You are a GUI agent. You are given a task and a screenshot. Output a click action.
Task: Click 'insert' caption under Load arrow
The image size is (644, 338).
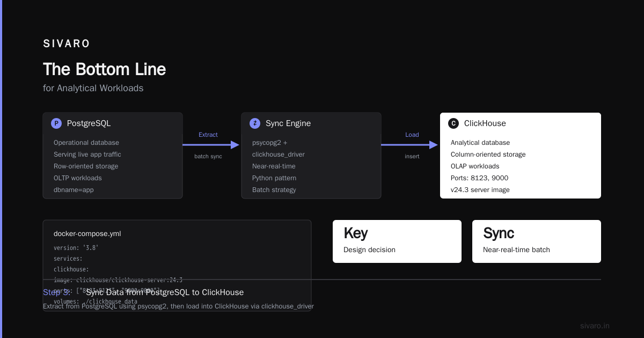(412, 156)
